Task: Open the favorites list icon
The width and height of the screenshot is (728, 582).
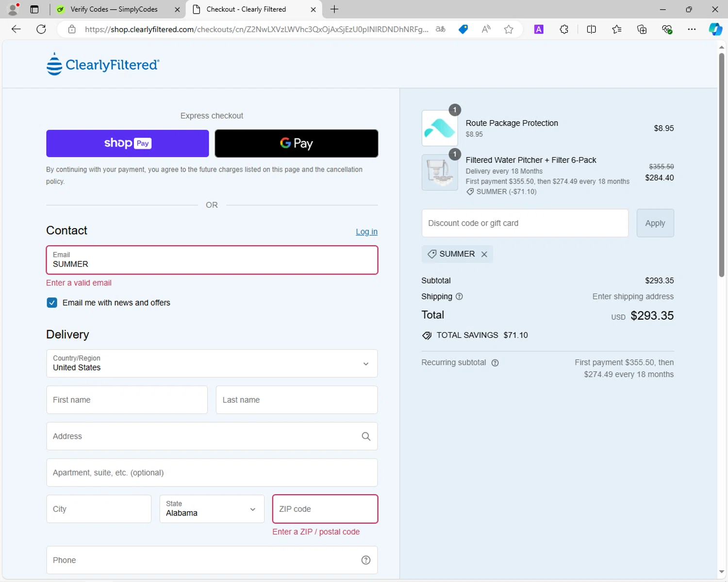Action: (x=616, y=29)
